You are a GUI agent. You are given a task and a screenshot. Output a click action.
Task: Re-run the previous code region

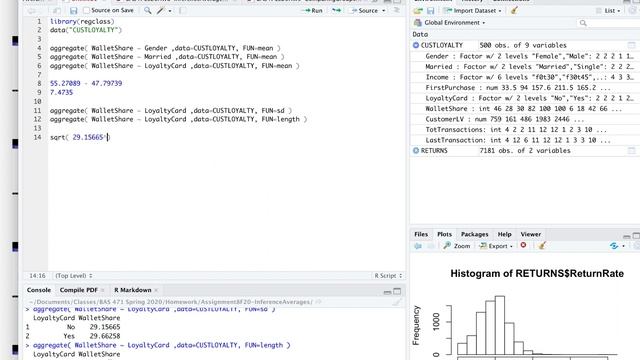point(336,11)
